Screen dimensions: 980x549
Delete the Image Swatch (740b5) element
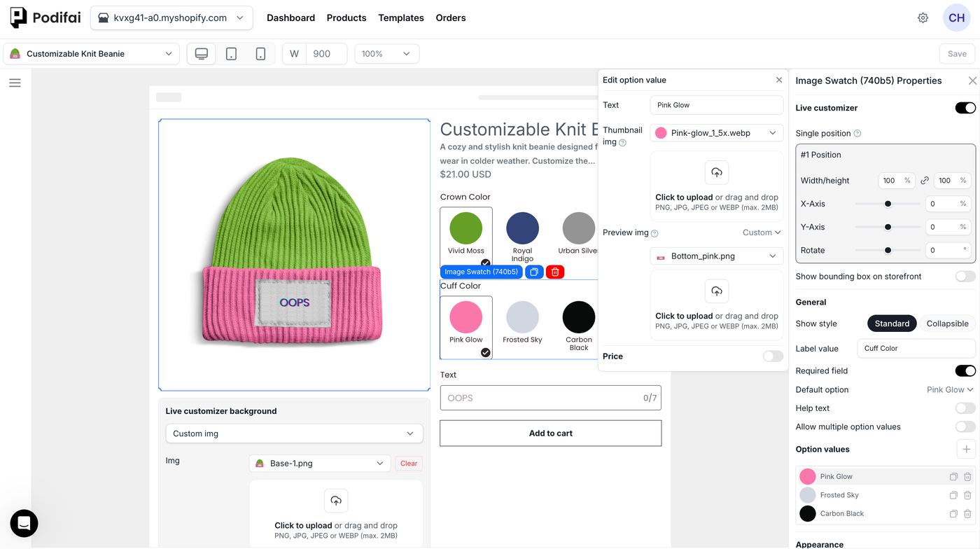[555, 272]
